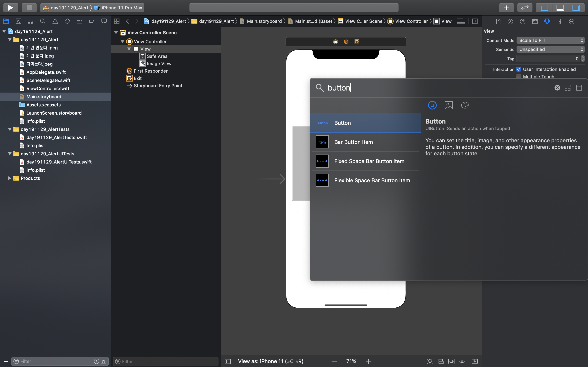Open the Semantic dropdown
588x367 pixels.
[x=550, y=49]
